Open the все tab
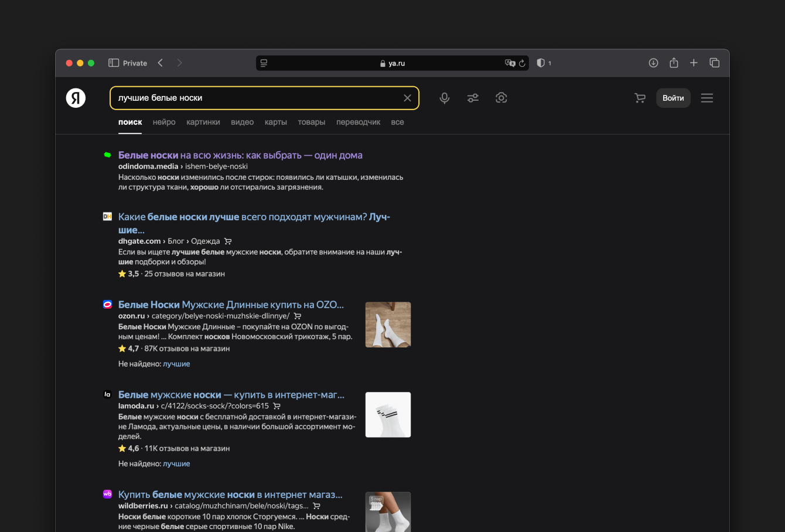The image size is (785, 532). (x=398, y=122)
